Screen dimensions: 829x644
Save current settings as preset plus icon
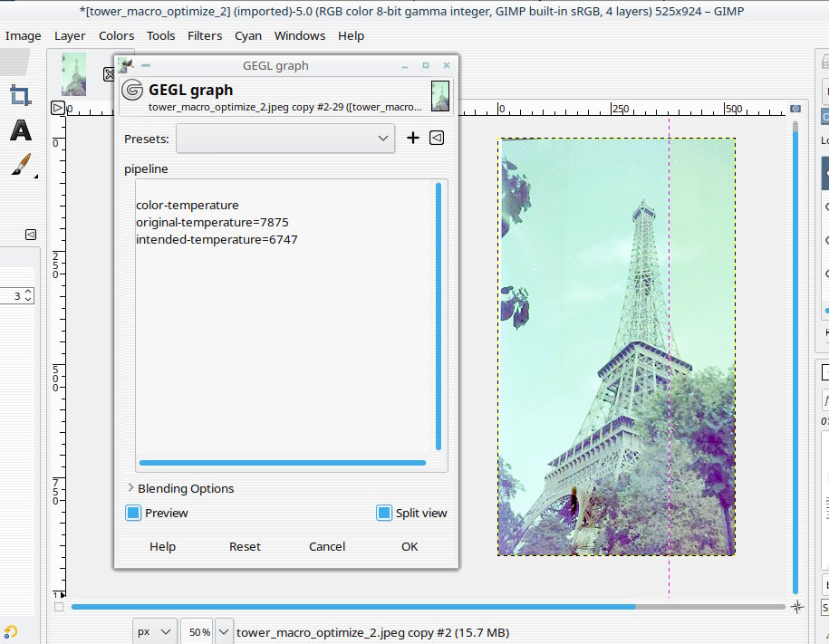(x=413, y=138)
